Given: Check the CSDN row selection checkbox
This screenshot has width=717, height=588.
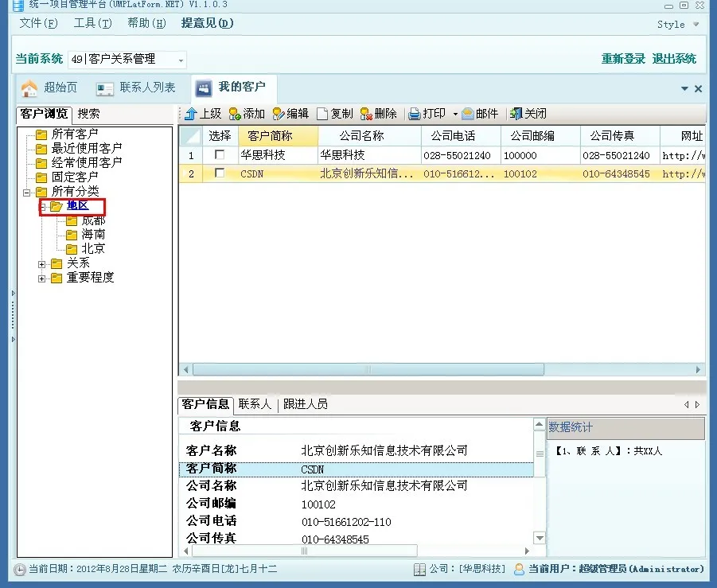Looking at the screenshot, I should coord(220,173).
